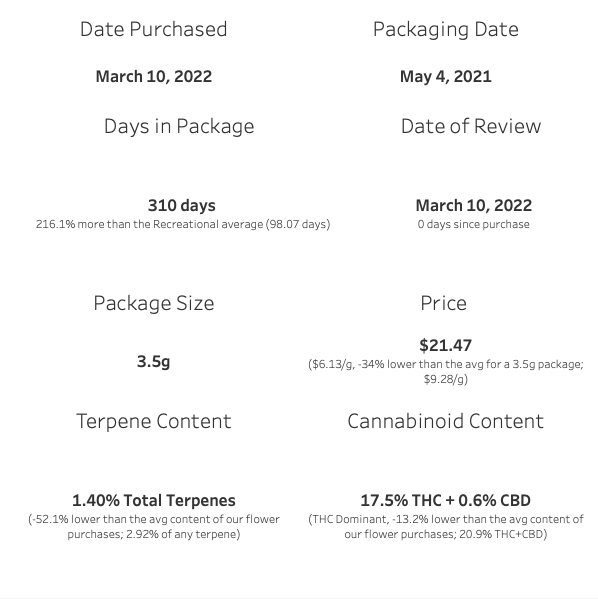The width and height of the screenshot is (598, 599).
Task: Click the Days in Package heading
Action: [x=179, y=126]
